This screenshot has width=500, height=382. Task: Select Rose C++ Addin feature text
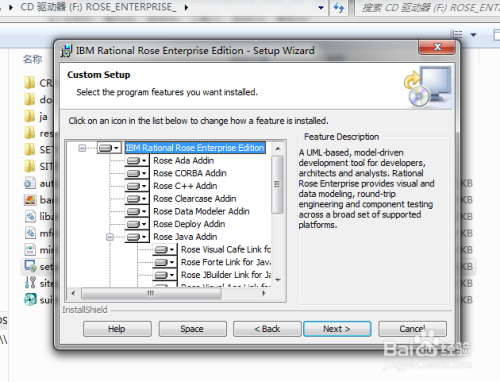[x=185, y=186]
